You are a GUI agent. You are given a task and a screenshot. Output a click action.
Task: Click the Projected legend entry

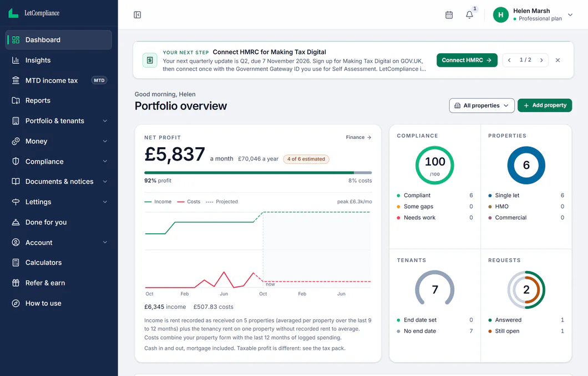coord(222,202)
